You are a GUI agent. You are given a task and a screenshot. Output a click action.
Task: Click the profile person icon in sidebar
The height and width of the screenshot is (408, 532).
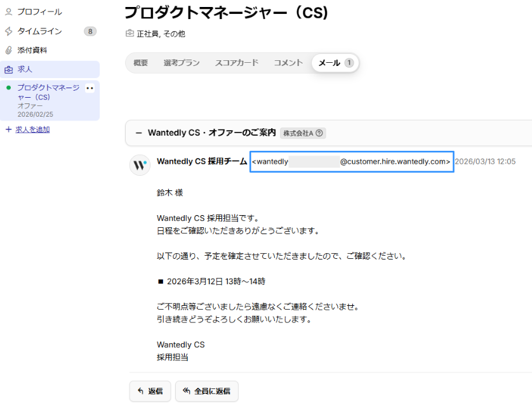click(9, 12)
